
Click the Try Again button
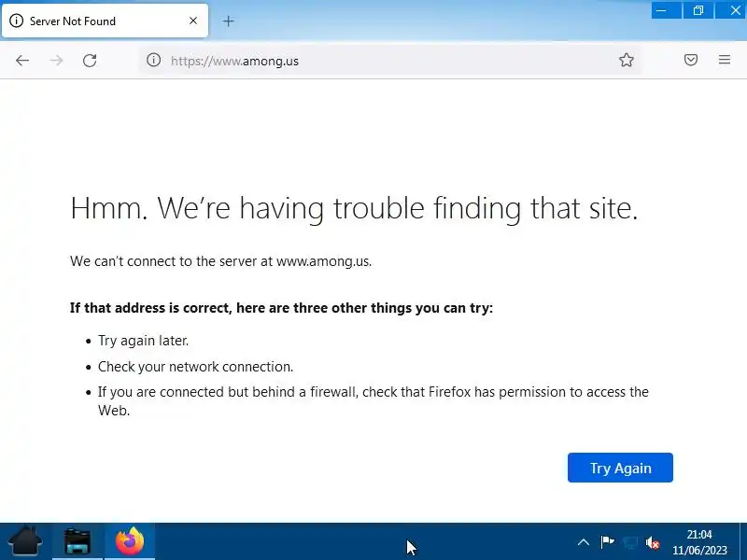620,468
